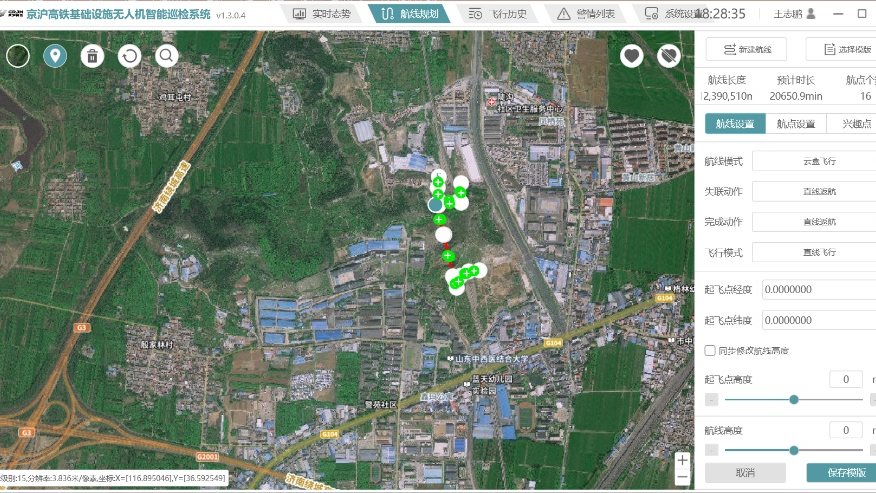
Task: Open the 失联动作 dropdown
Action: 813,191
